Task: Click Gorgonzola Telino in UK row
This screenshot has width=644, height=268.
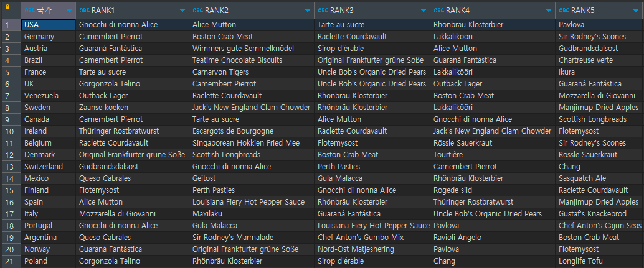Action: coord(132,84)
